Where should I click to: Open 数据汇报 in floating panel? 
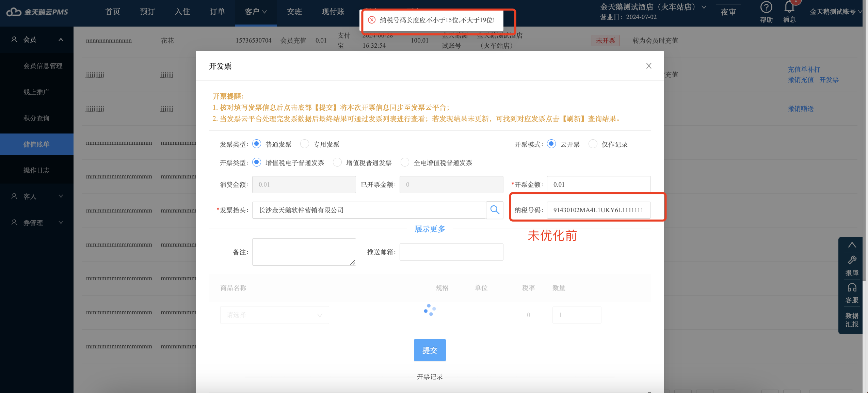[x=852, y=320]
